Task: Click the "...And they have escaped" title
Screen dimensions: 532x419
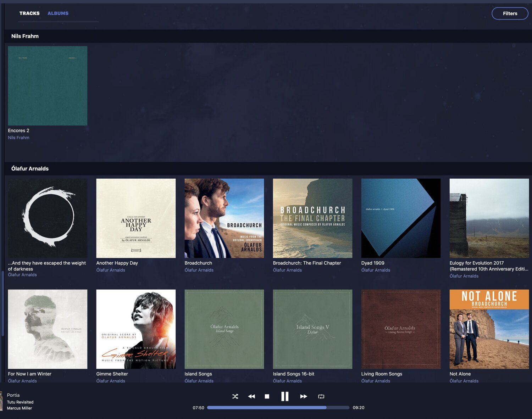Action: [x=47, y=266]
